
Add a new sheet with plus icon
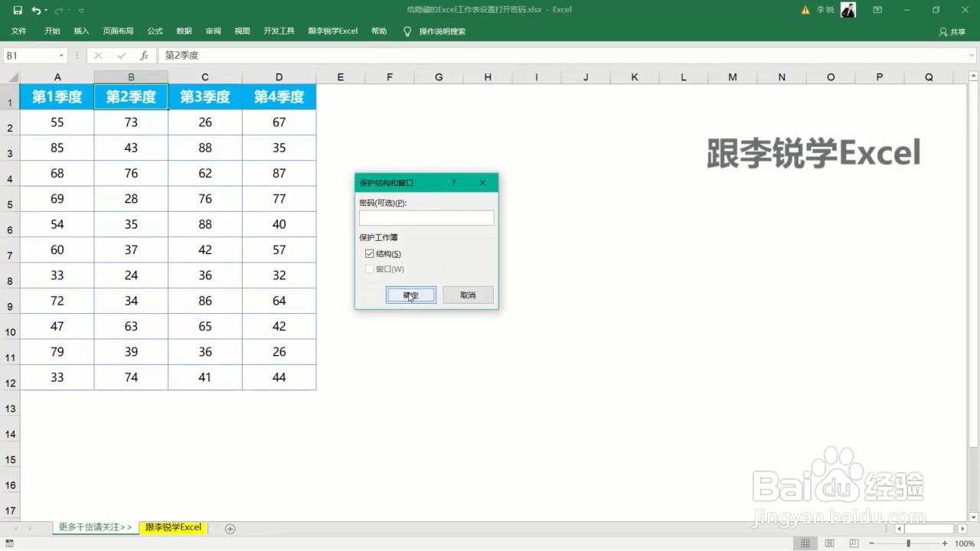230,529
